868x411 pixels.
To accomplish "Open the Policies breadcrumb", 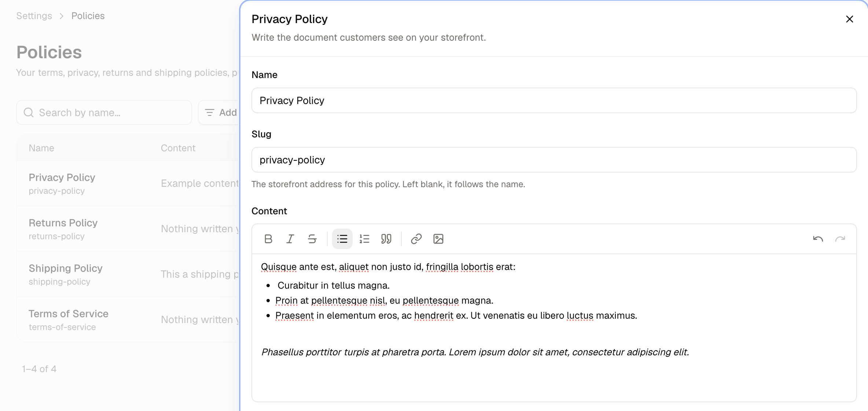I will click(x=88, y=16).
